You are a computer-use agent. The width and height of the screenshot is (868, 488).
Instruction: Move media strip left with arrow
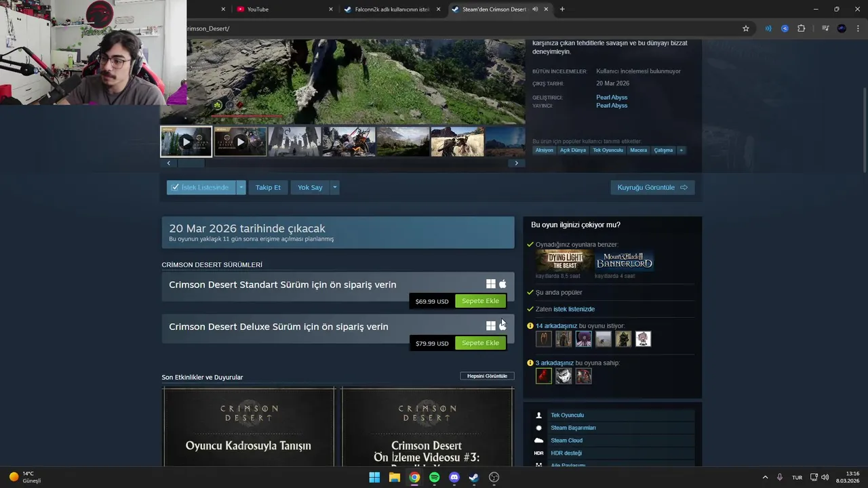168,163
